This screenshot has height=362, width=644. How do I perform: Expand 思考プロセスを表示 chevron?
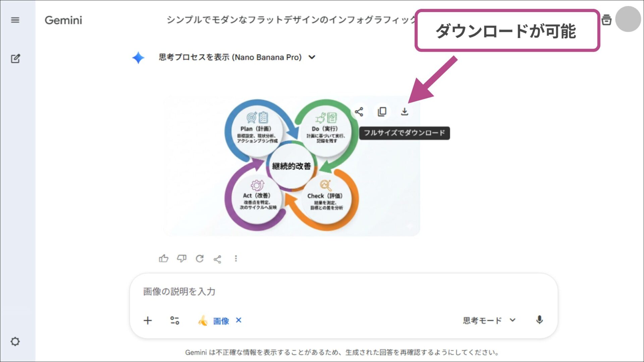pos(312,57)
